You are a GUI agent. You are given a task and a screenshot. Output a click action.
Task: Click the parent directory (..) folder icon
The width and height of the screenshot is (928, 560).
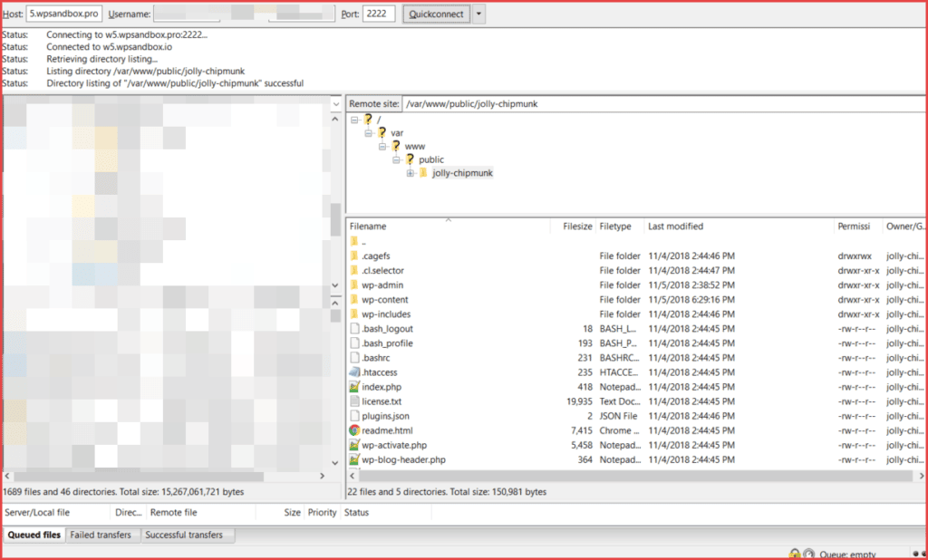(x=354, y=242)
